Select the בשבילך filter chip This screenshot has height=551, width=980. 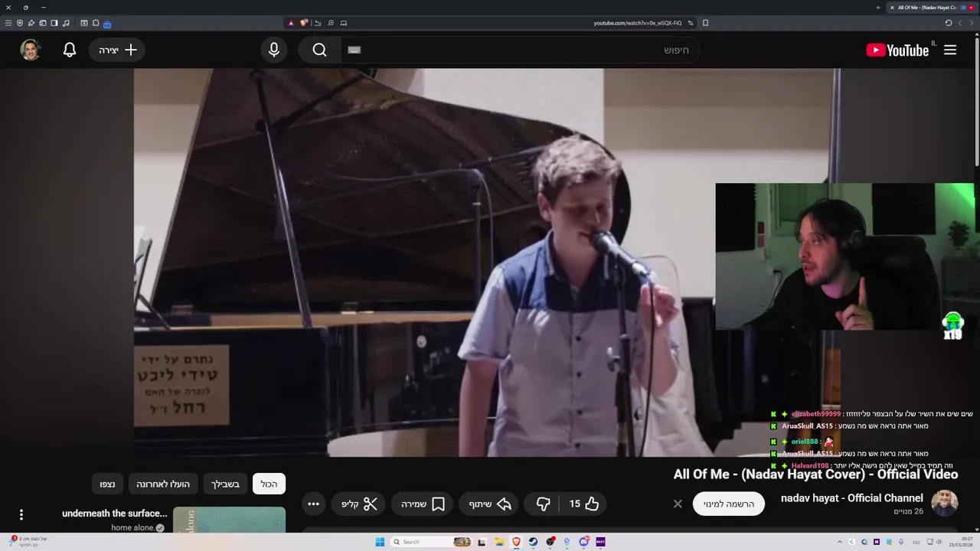click(225, 484)
